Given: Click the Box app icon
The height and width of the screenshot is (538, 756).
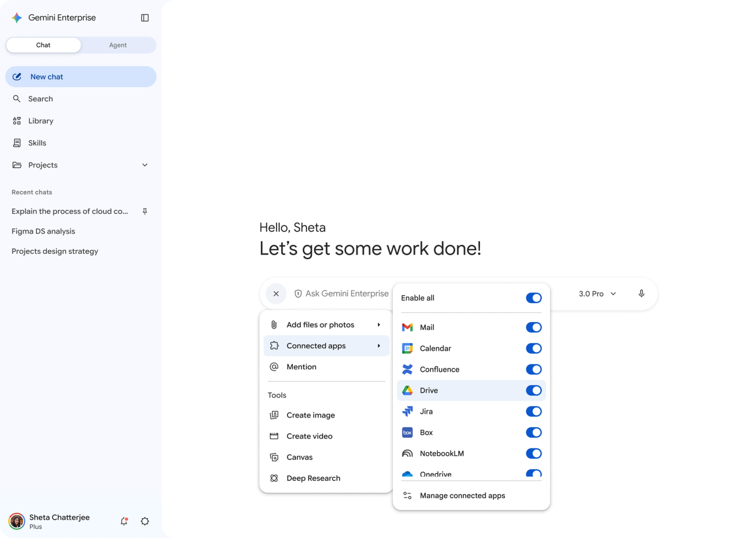Looking at the screenshot, I should (x=407, y=433).
